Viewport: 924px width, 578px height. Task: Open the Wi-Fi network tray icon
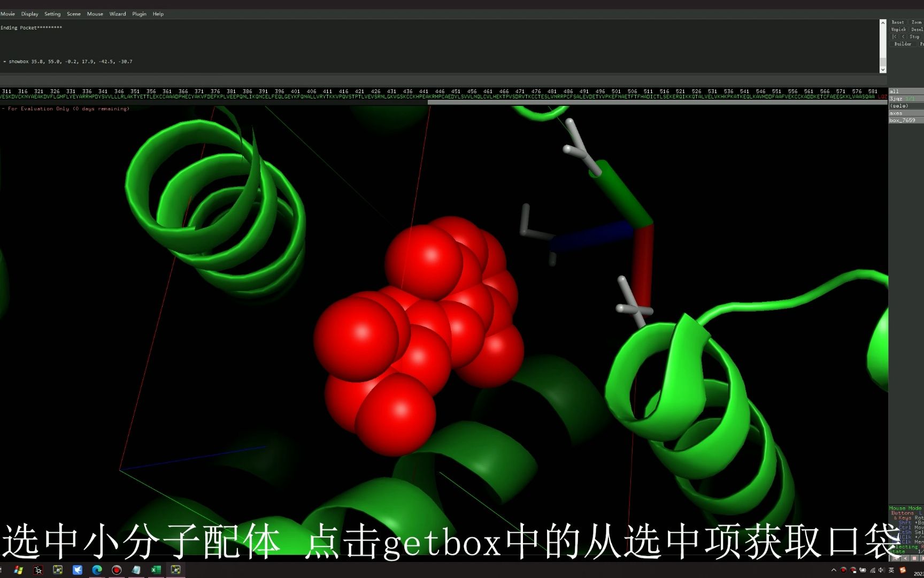click(873, 571)
